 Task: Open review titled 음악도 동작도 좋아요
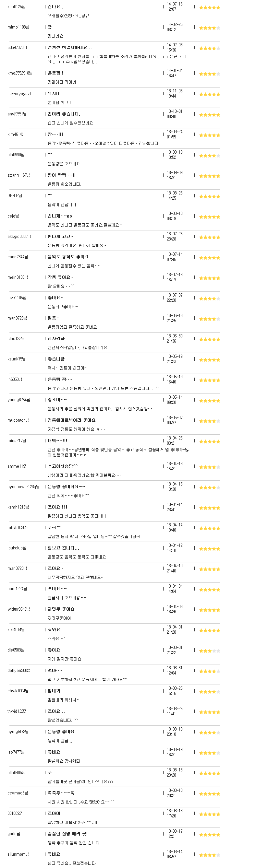pyautogui.click(x=68, y=257)
